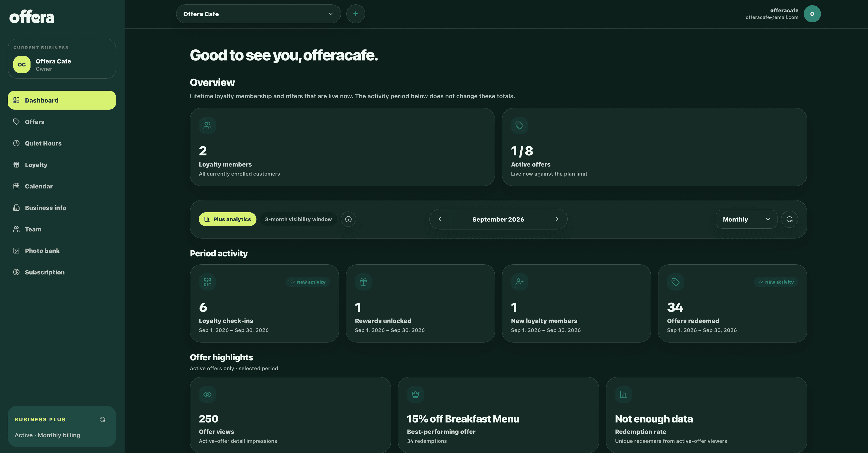The image size is (868, 453).
Task: Click New activity badge on Loyalty check-ins
Action: (x=308, y=282)
